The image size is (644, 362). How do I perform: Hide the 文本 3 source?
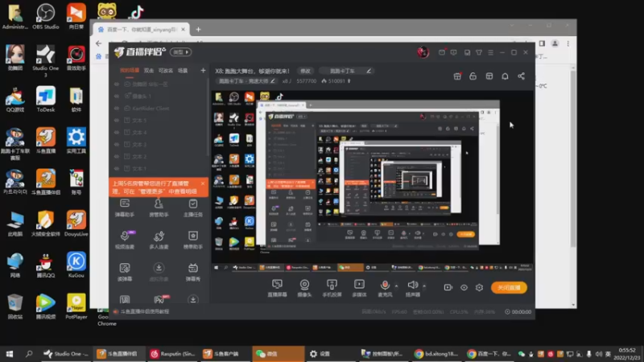click(117, 145)
